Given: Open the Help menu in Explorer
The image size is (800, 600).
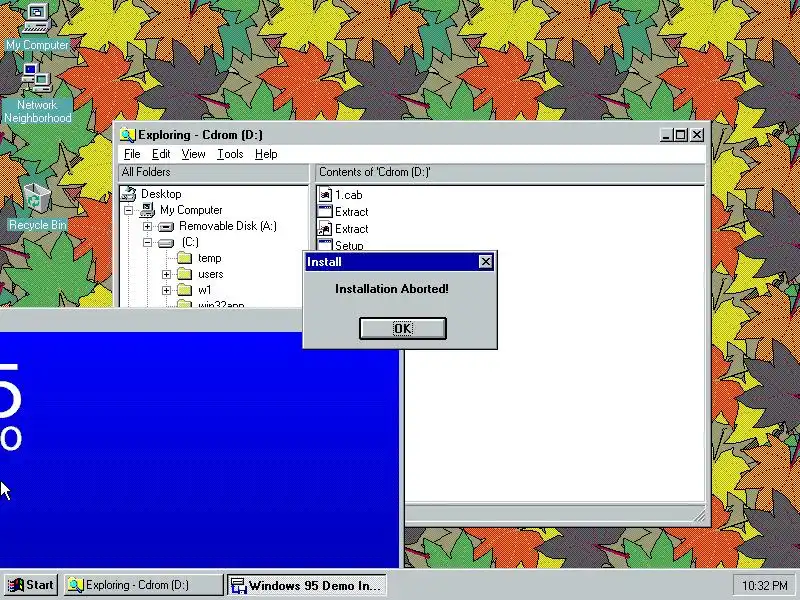Looking at the screenshot, I should point(266,154).
